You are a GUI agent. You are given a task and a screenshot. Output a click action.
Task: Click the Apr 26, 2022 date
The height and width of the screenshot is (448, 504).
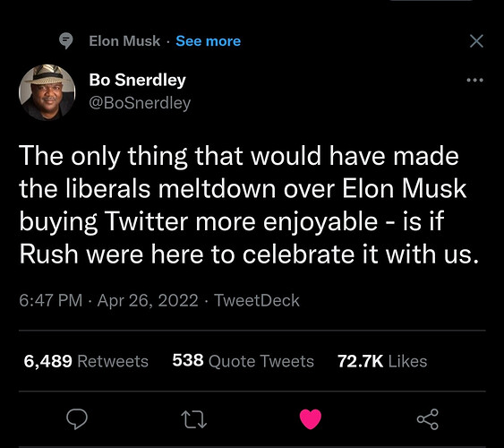tap(148, 301)
